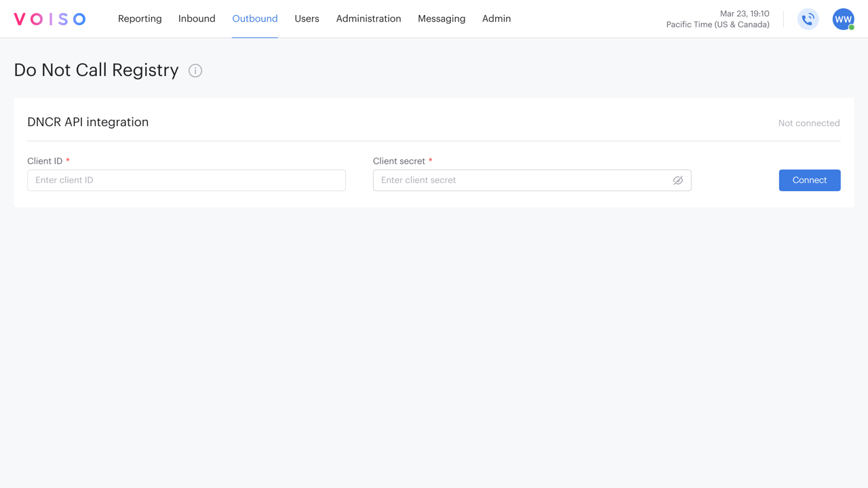Click the Not connected status label
The image size is (868, 488).
[x=808, y=123]
